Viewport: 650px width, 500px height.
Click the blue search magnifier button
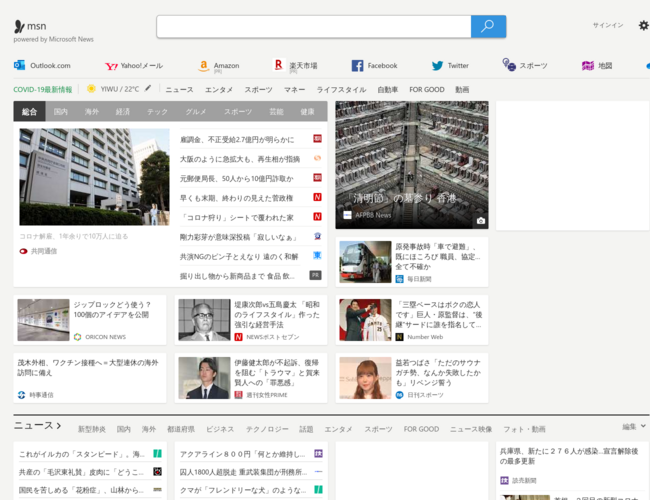pyautogui.click(x=488, y=26)
